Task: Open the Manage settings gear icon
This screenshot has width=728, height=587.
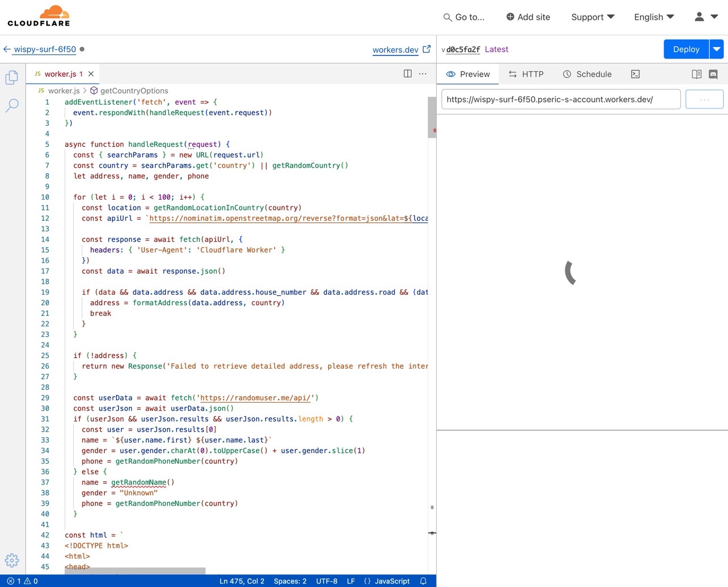Action: coord(12,560)
